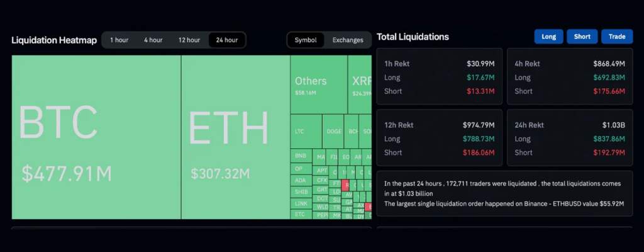The image size is (644, 252).
Task: Select the GRT heatmap tile
Action: [321, 190]
